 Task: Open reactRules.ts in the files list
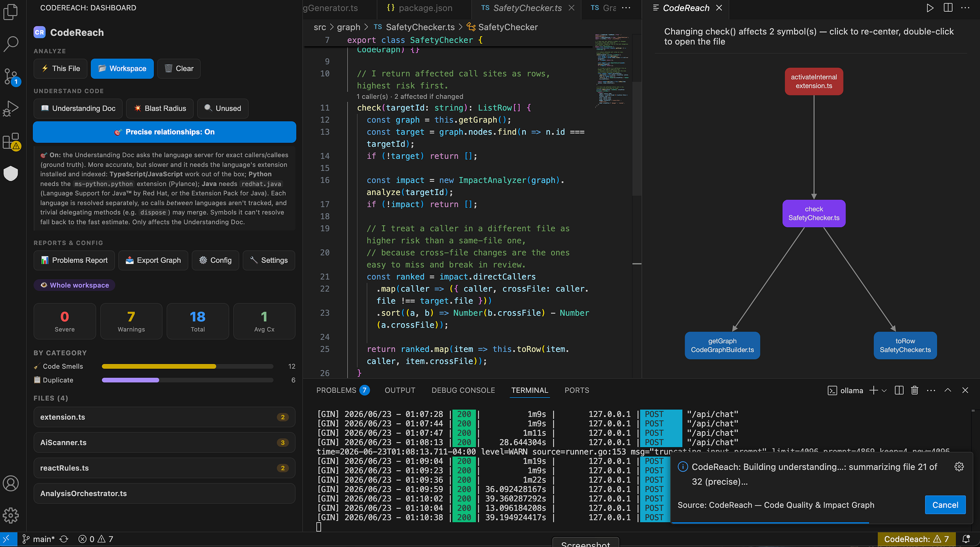164,468
